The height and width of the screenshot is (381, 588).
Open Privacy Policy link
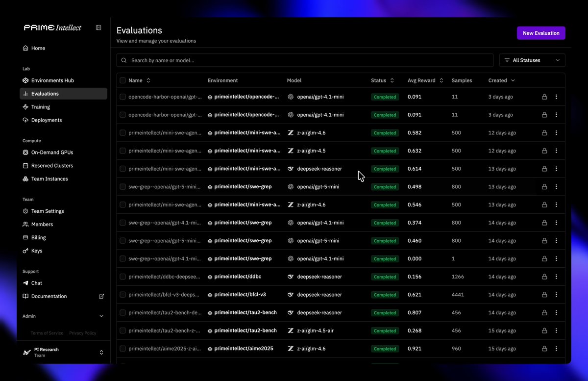(x=83, y=333)
